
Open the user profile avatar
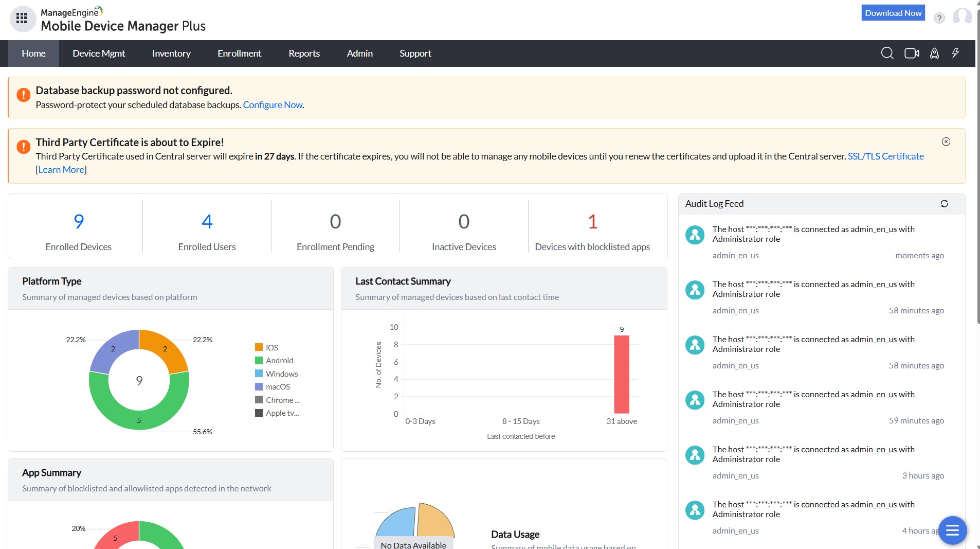(x=961, y=16)
